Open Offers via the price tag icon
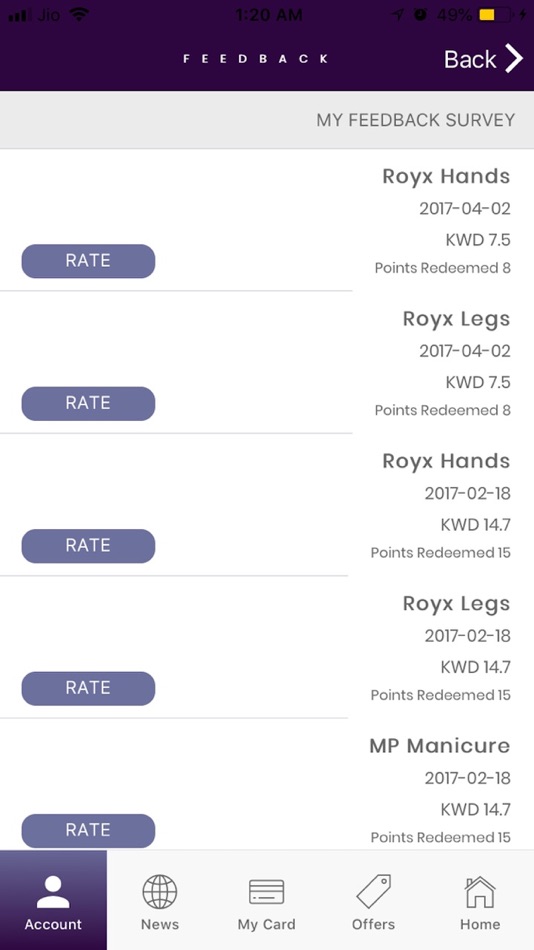This screenshot has width=534, height=950. pyautogui.click(x=373, y=891)
